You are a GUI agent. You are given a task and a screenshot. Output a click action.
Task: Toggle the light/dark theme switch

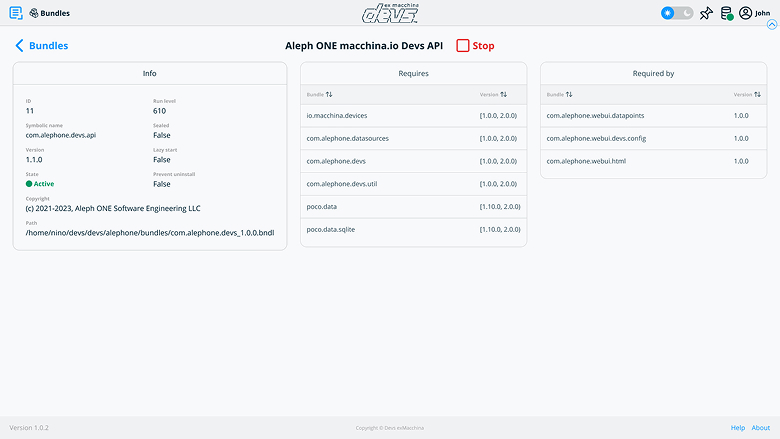click(x=677, y=13)
